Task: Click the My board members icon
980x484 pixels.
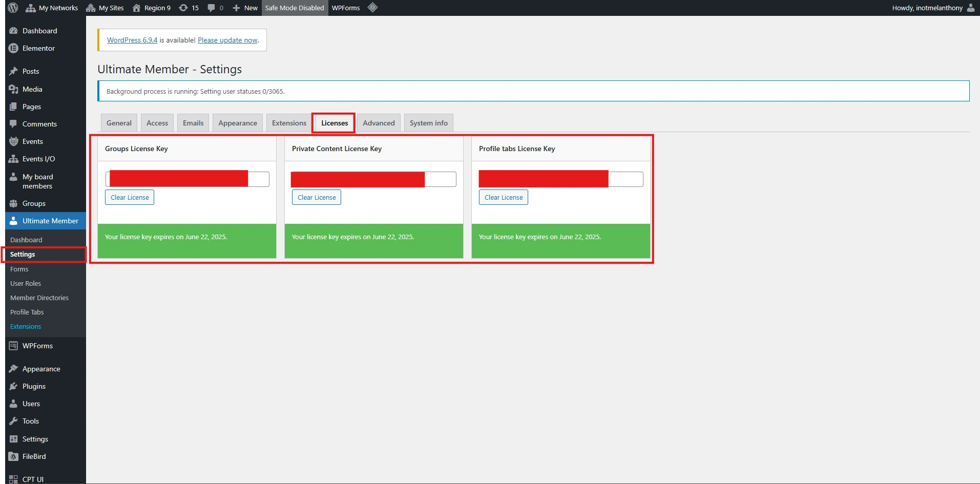Action: point(14,177)
